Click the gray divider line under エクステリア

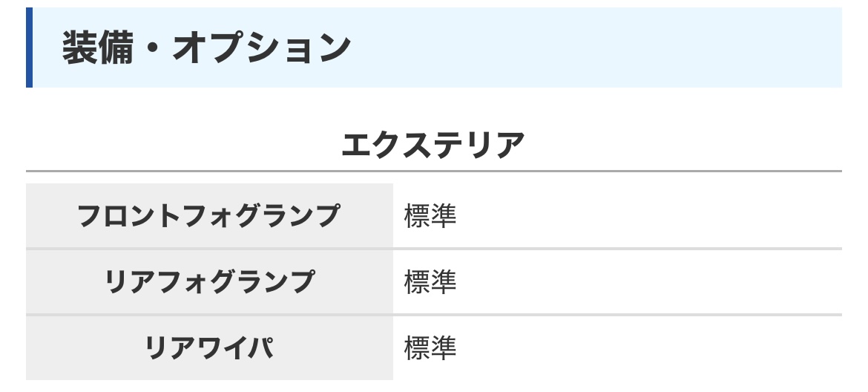(433, 171)
